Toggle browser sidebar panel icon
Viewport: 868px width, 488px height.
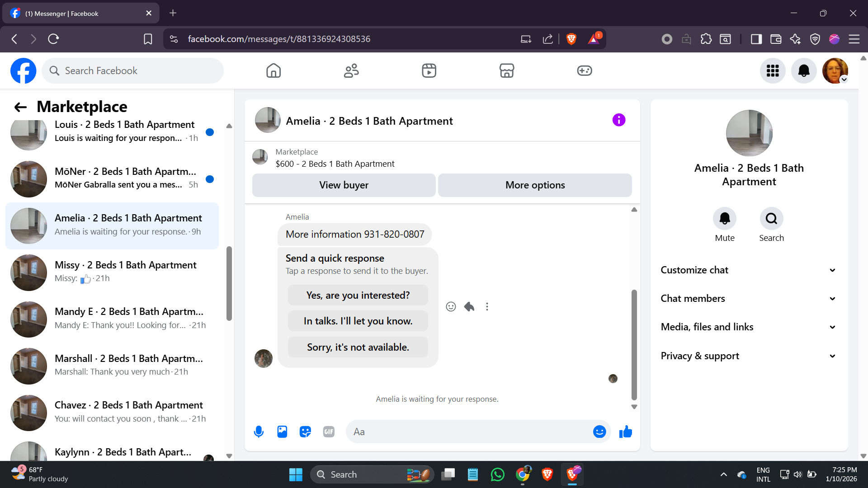click(756, 39)
